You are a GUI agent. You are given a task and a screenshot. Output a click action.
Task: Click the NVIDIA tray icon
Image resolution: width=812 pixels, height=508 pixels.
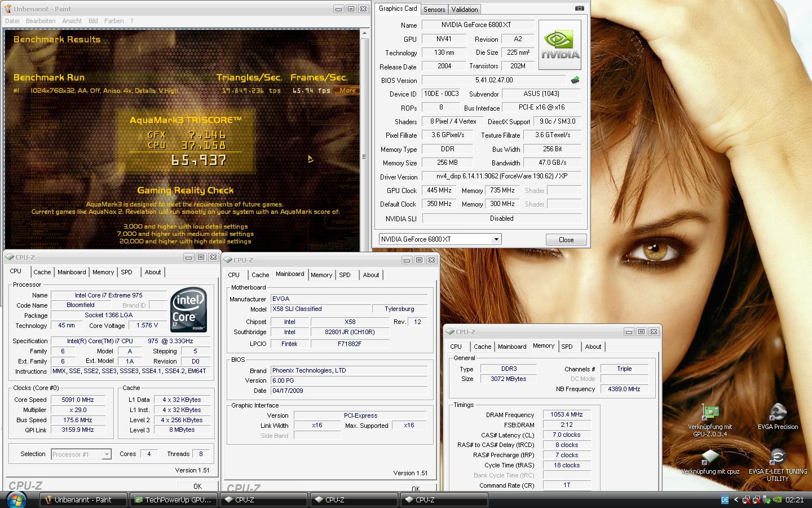(x=777, y=500)
